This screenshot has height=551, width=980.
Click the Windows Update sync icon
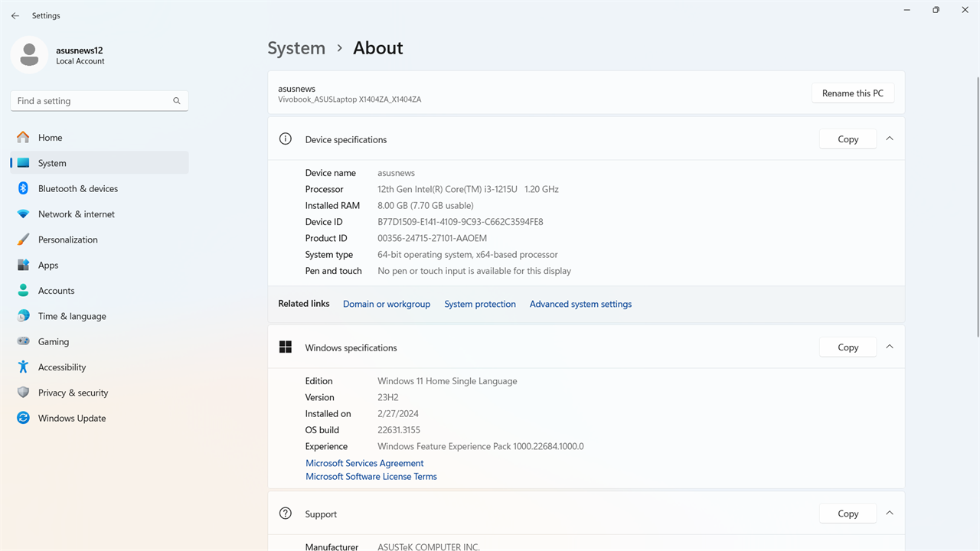pyautogui.click(x=23, y=418)
